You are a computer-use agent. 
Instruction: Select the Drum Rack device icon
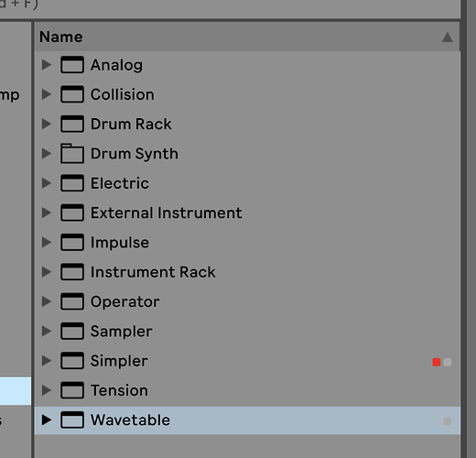pyautogui.click(x=72, y=124)
